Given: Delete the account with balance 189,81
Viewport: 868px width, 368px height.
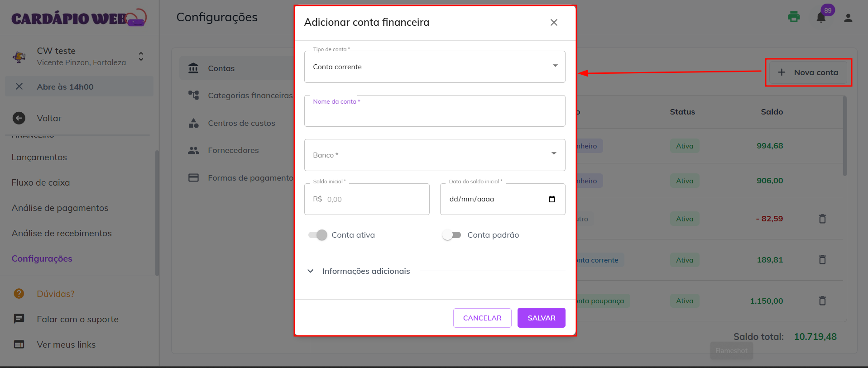Looking at the screenshot, I should (822, 260).
